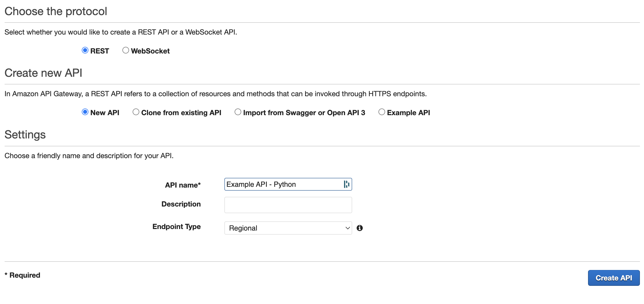Click the password manager autofill icon in API name field
This screenshot has height=304, width=644.
point(347,184)
